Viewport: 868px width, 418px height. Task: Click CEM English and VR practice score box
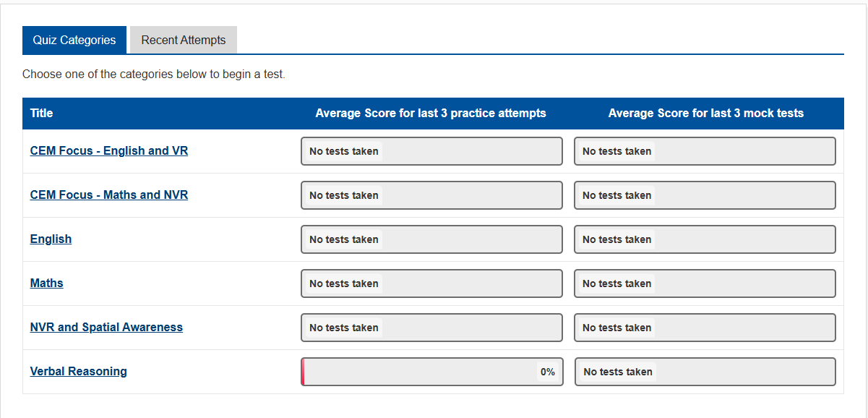click(431, 151)
